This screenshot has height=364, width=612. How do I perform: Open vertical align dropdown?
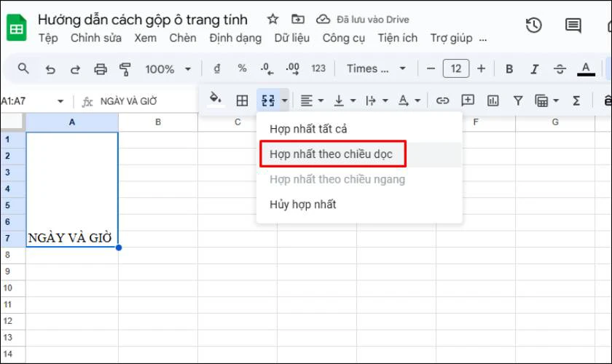(345, 100)
